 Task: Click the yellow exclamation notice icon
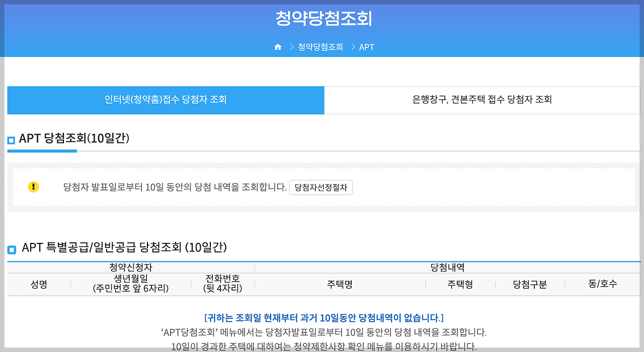point(33,187)
